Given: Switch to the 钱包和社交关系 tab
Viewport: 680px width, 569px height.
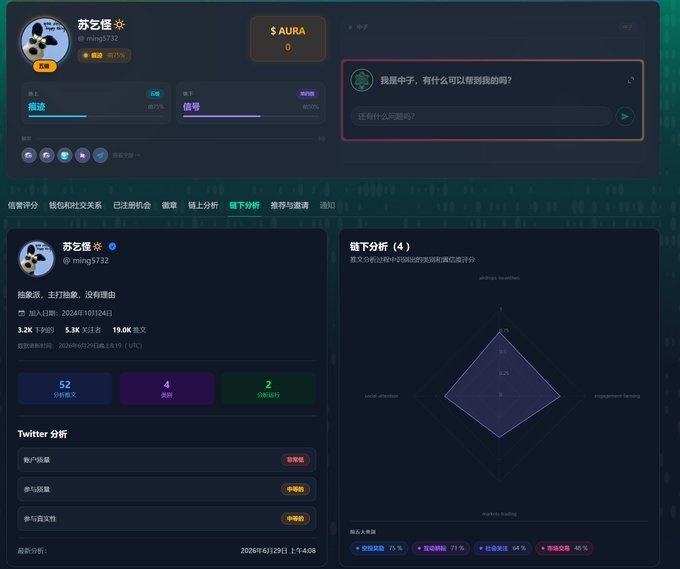Looking at the screenshot, I should tap(75, 205).
